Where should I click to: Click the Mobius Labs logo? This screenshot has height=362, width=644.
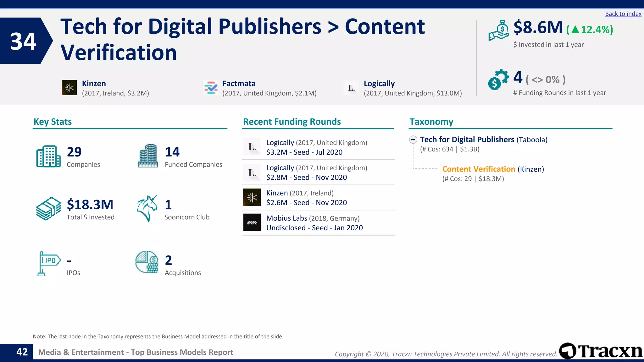pyautogui.click(x=252, y=222)
